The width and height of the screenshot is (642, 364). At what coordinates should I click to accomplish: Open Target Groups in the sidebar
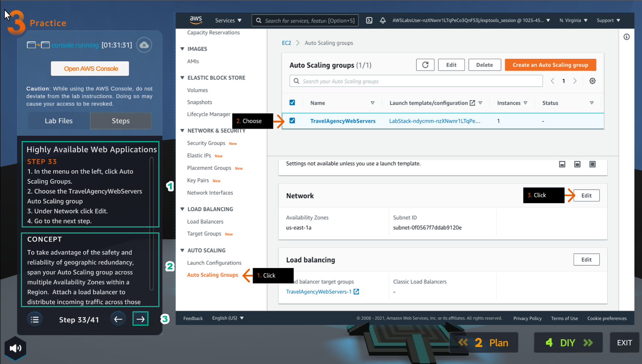(204, 234)
